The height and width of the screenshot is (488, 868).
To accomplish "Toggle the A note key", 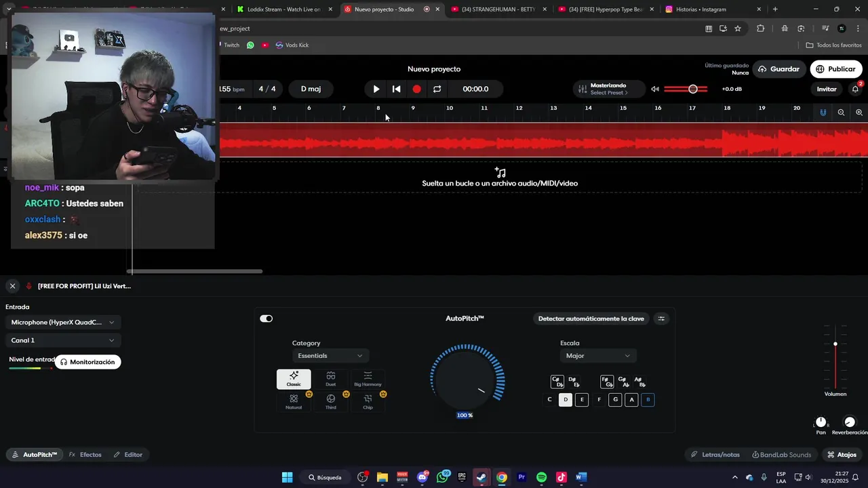I will click(631, 400).
